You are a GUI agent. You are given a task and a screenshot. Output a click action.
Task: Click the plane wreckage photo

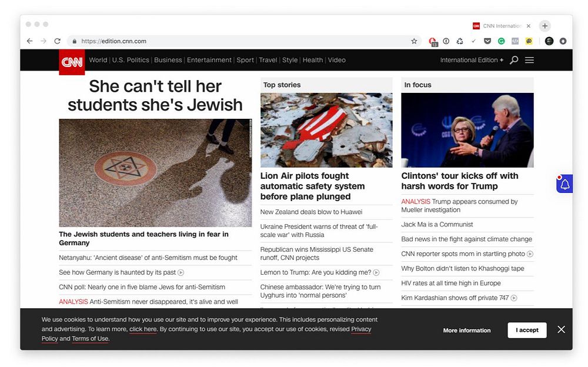pos(326,130)
